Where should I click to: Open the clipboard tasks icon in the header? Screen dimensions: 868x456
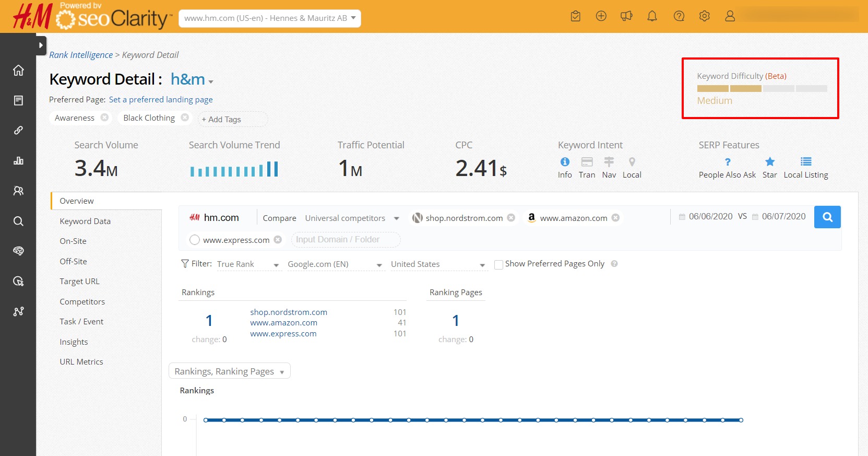click(576, 16)
